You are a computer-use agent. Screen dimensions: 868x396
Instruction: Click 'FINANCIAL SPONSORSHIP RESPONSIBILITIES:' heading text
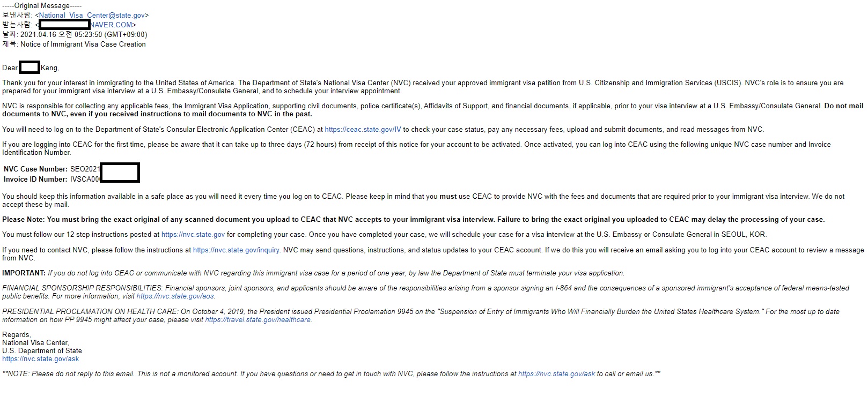click(82, 288)
